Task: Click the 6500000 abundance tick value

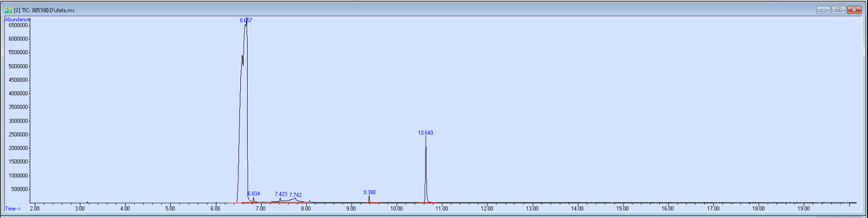Action: (18, 25)
